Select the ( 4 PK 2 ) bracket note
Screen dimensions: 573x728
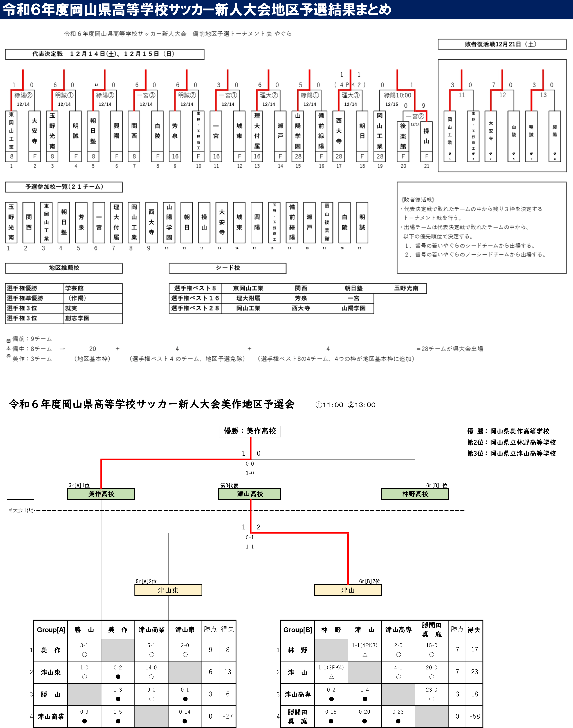pos(350,85)
